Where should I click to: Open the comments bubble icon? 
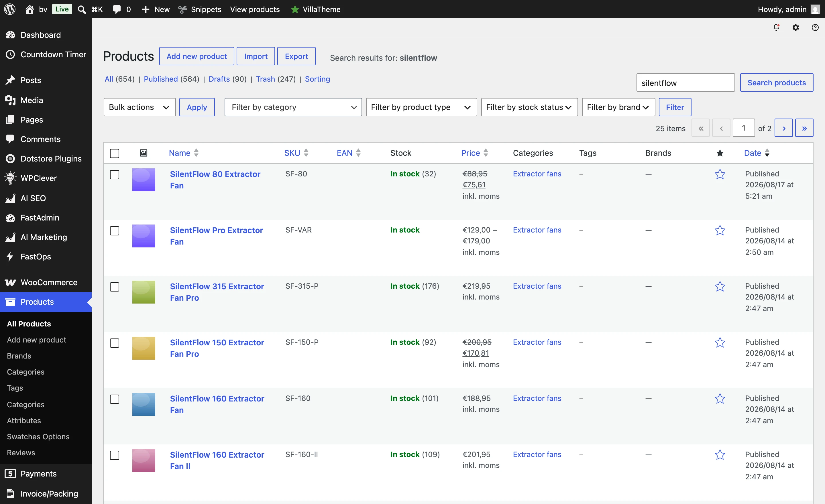pos(117,9)
